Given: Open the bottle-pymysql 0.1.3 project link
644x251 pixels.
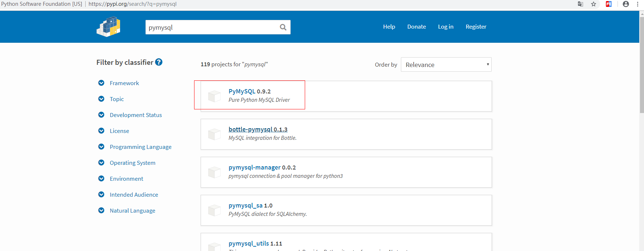Looking at the screenshot, I should (x=258, y=129).
